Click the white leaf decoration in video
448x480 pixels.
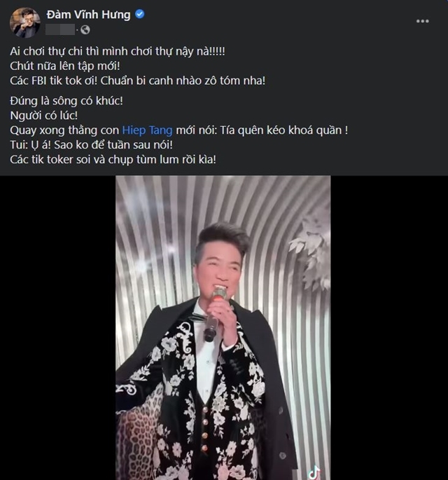click(309, 247)
